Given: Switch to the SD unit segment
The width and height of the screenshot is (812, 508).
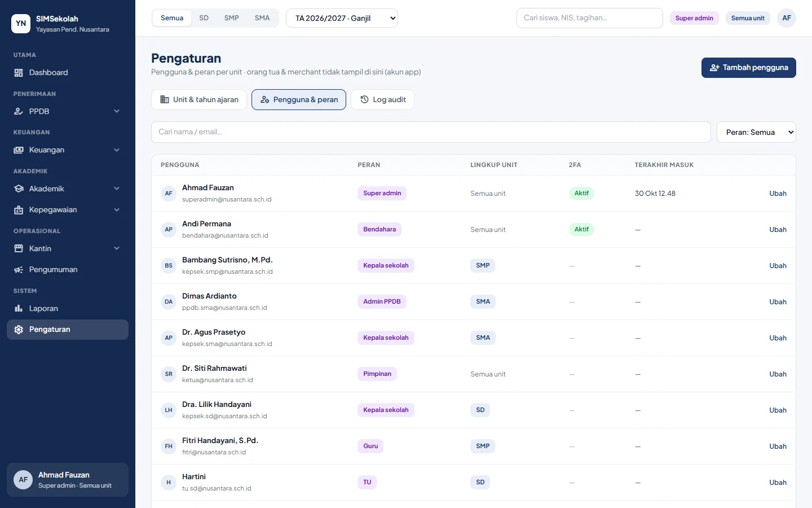Looking at the screenshot, I should coord(204,18).
